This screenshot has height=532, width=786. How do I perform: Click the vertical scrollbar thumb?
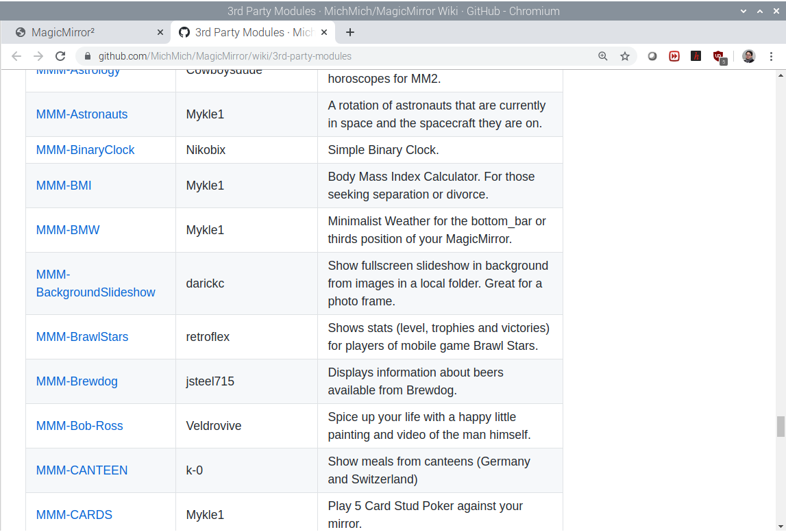click(781, 427)
